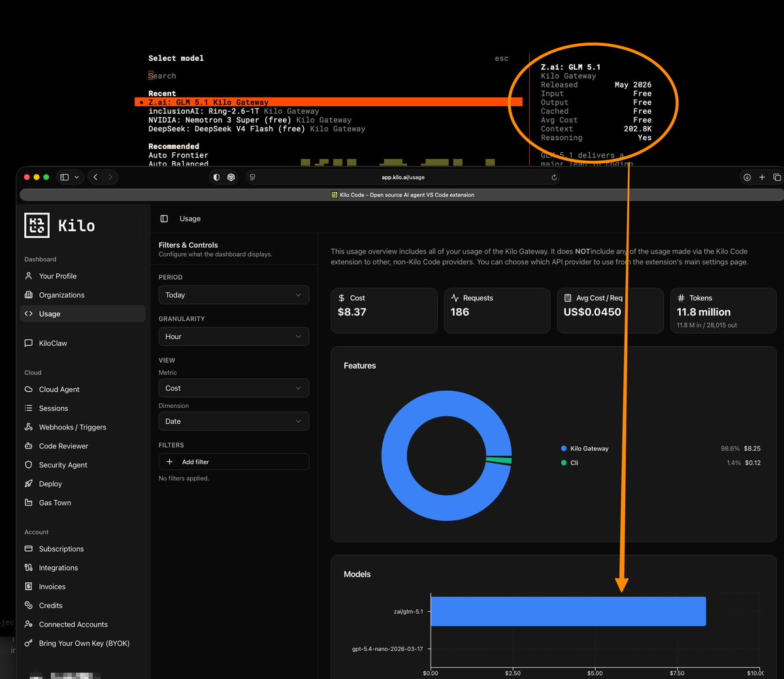Click the Requests stat card

pyautogui.click(x=497, y=311)
